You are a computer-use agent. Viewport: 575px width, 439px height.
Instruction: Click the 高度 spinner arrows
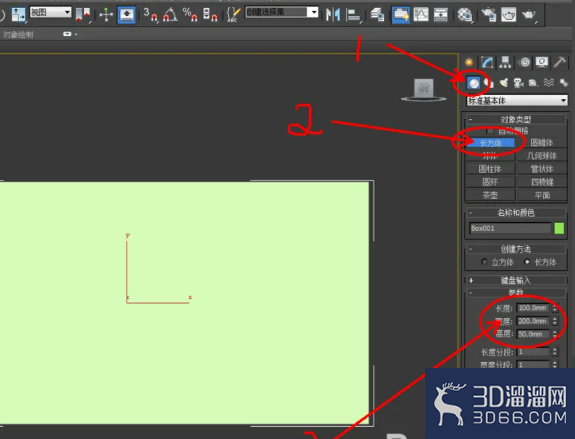coord(555,334)
